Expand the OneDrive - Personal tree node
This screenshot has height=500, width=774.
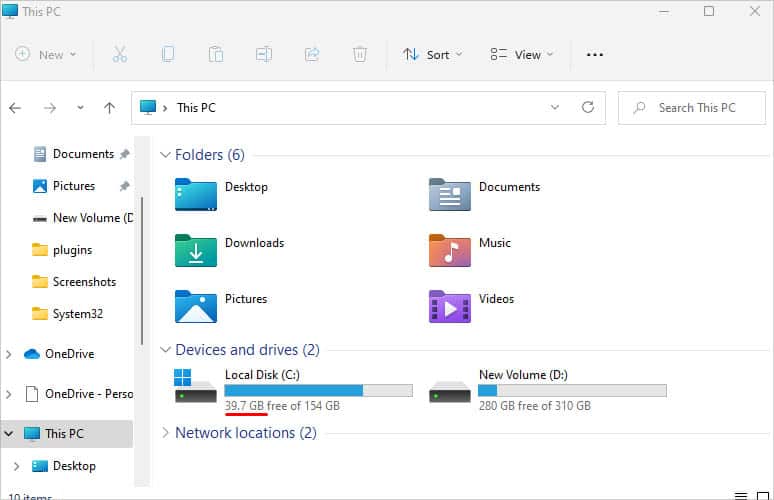[8, 394]
